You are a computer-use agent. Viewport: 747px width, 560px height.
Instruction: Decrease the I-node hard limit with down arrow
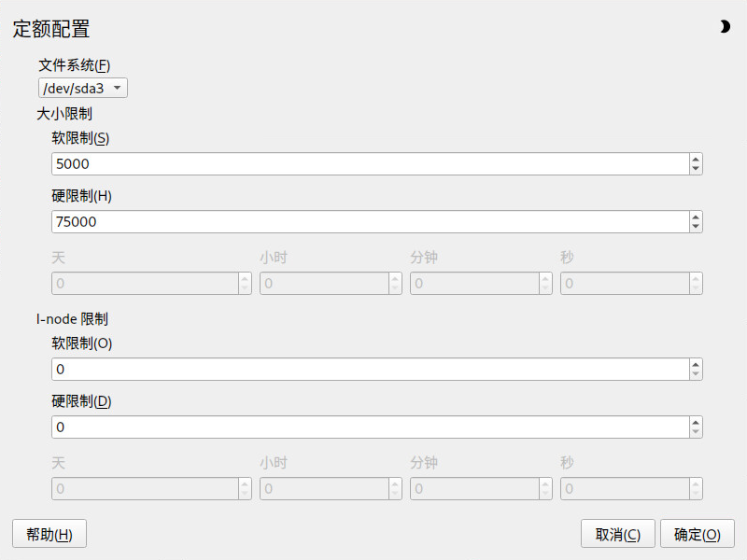696,433
